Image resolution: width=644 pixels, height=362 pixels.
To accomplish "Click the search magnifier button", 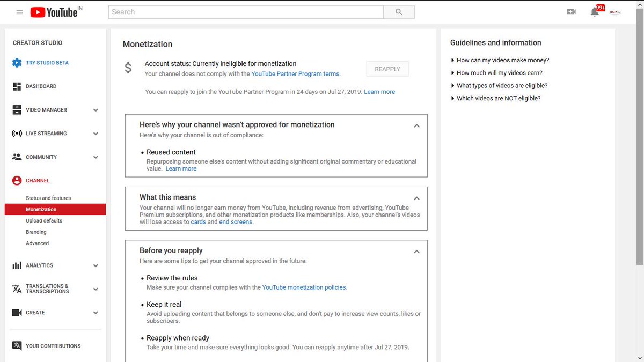I will pyautogui.click(x=399, y=12).
